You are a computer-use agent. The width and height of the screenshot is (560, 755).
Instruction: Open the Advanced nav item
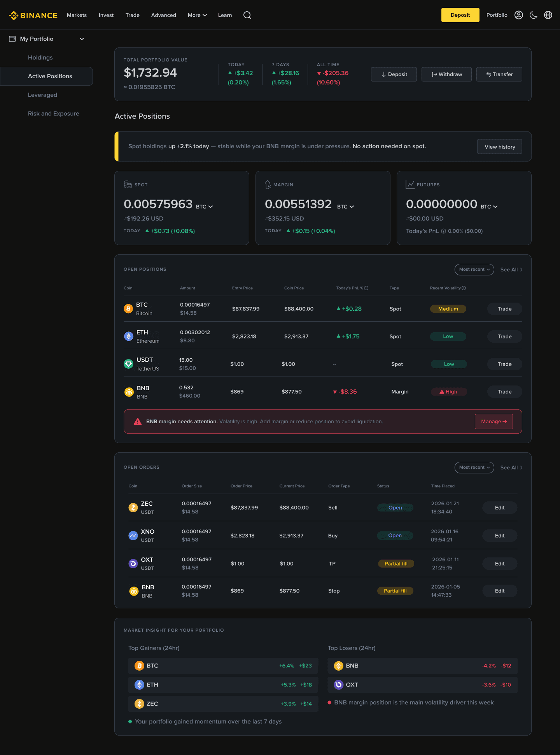point(164,15)
